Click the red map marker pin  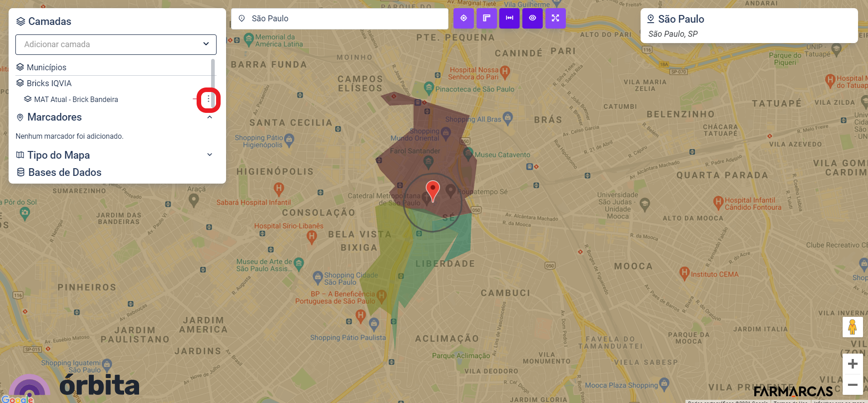(x=433, y=189)
